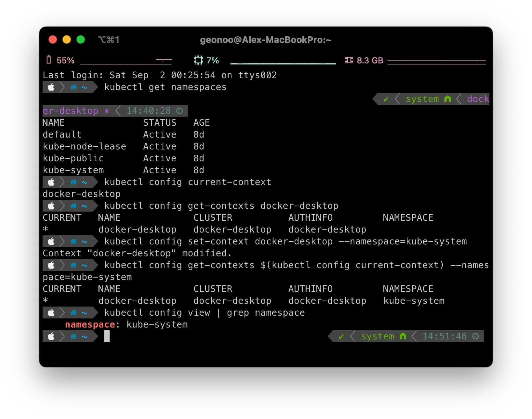Click 'Active' status in the default row
532x419 pixels.
click(x=160, y=135)
